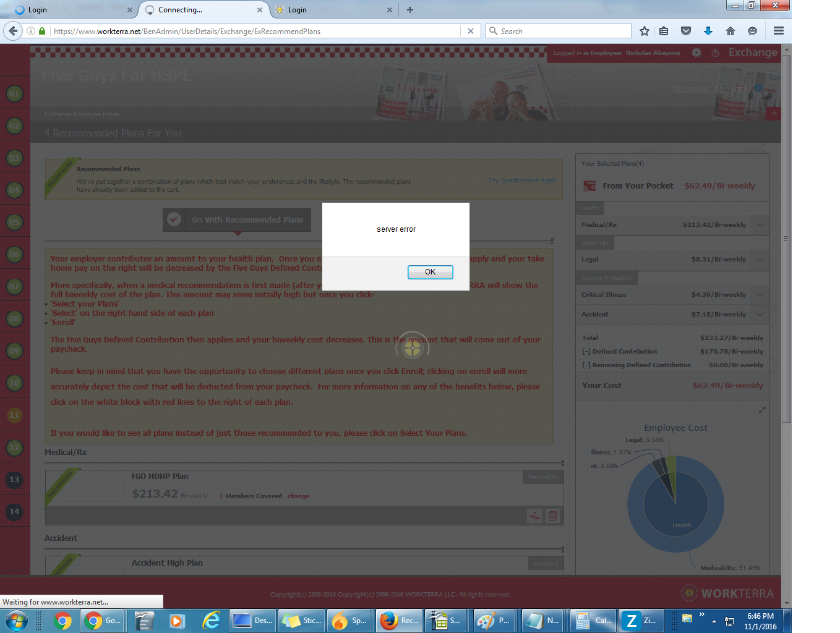Click the page vertical scrollbar thumb
840x633 pixels.
point(786,238)
